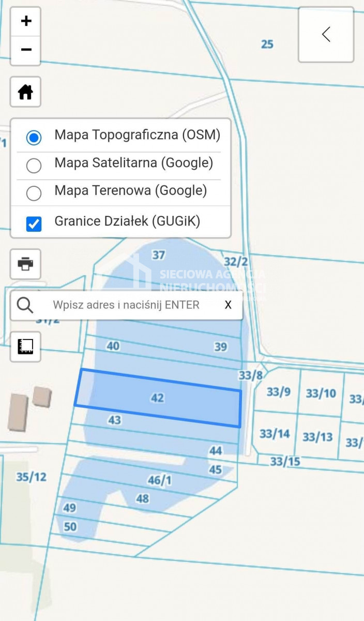Click the printer icon

click(25, 264)
